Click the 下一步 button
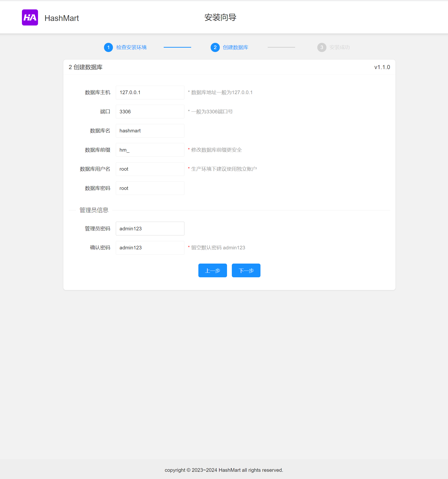This screenshot has width=448, height=479. pyautogui.click(x=246, y=271)
